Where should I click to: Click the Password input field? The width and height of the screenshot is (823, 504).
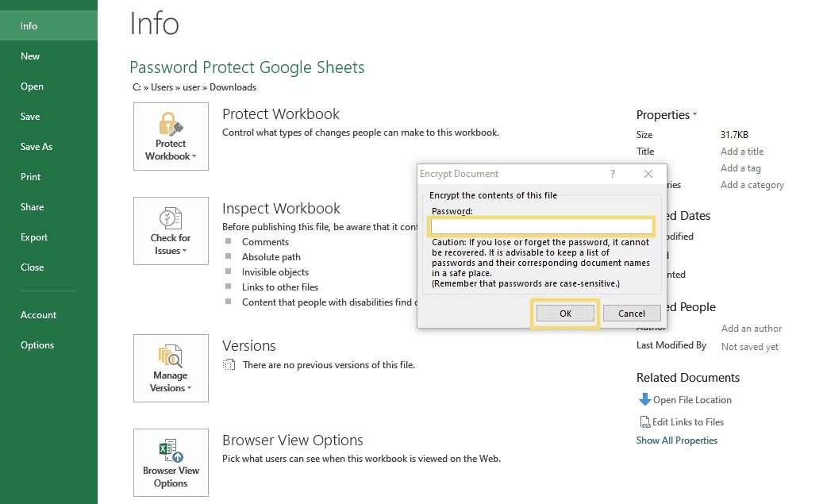[x=542, y=227]
